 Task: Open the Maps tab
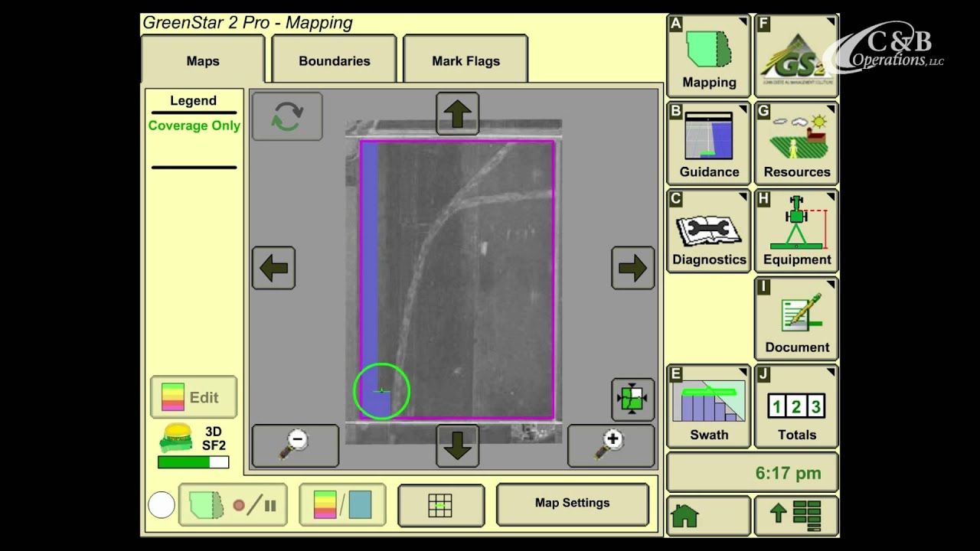pyautogui.click(x=203, y=60)
